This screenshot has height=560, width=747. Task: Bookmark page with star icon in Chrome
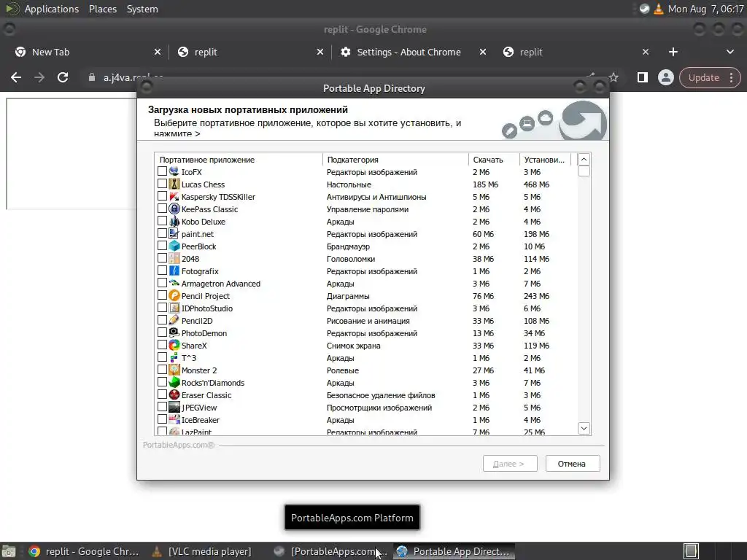tap(614, 77)
